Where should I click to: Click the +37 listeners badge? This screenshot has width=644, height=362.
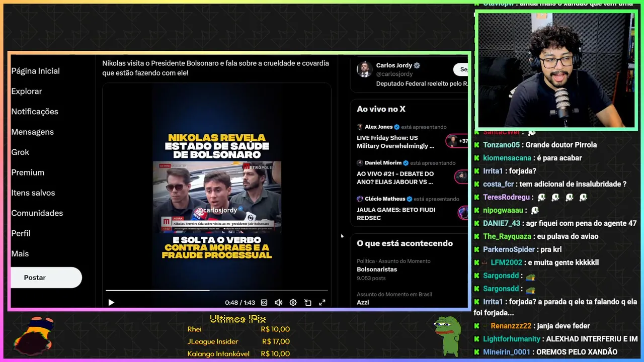pyautogui.click(x=457, y=141)
